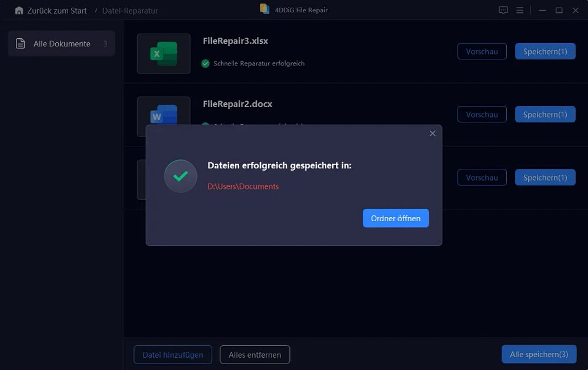This screenshot has height=370, width=588.
Task: Save FileRepair3.xlsx with Speichern(1)
Action: 545,51
